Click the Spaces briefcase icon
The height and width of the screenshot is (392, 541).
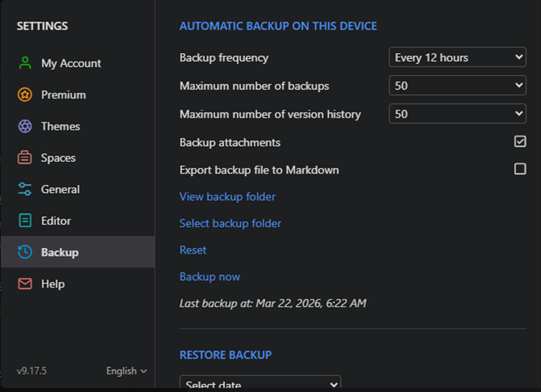pos(25,158)
